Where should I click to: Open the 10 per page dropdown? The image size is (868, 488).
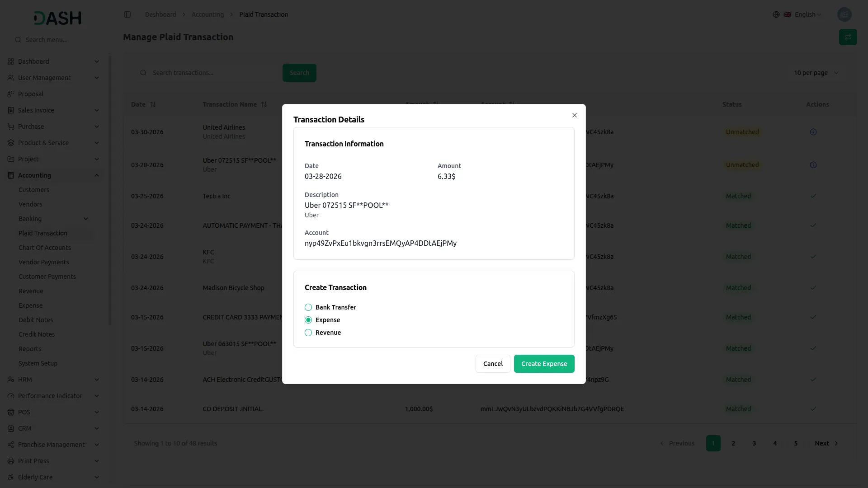point(816,73)
